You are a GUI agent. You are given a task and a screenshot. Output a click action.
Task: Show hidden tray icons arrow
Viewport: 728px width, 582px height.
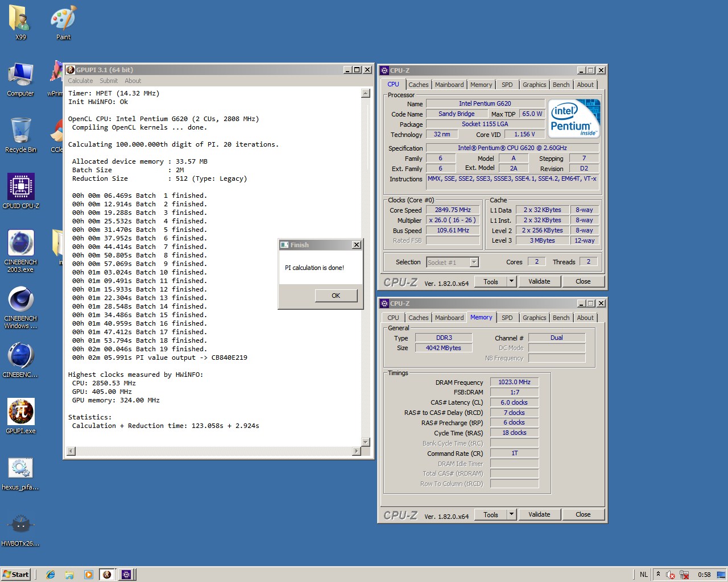click(x=659, y=575)
